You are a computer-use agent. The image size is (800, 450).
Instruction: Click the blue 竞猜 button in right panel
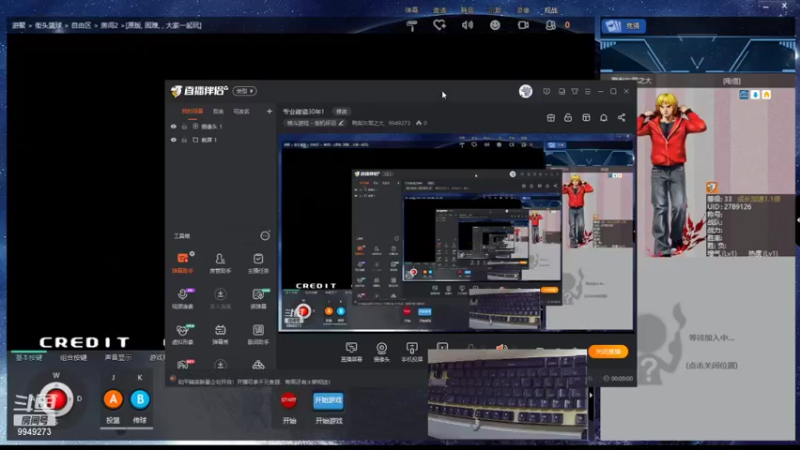point(623,26)
